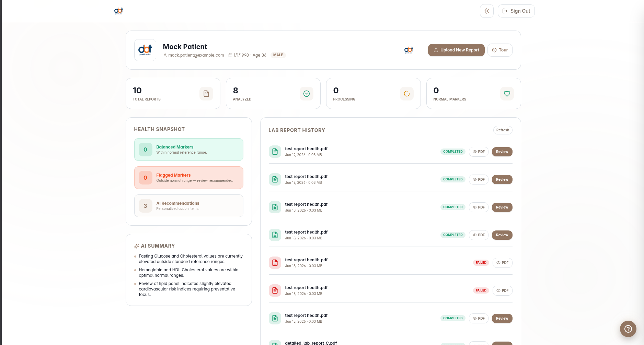Viewport: 644px width, 345px height.
Task: Review the second Jun 18 completed report
Action: tap(502, 235)
